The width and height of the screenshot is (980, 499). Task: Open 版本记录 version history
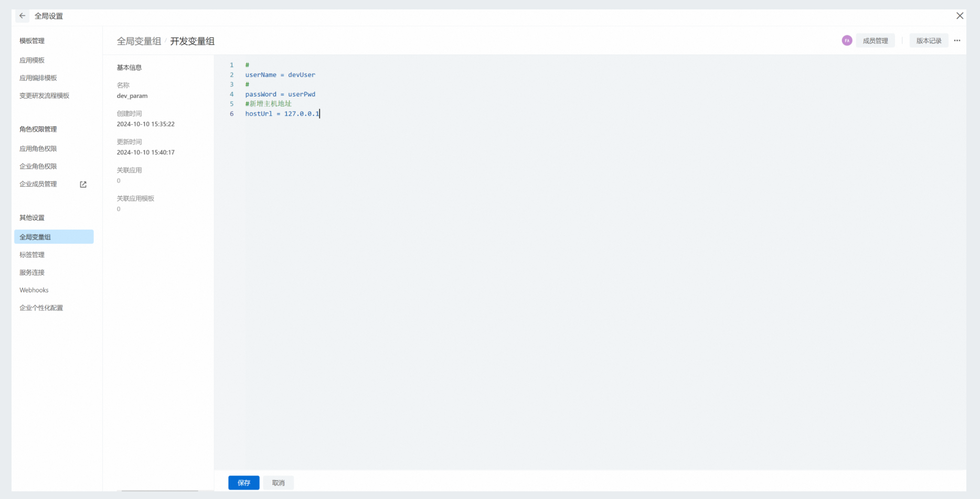point(929,40)
